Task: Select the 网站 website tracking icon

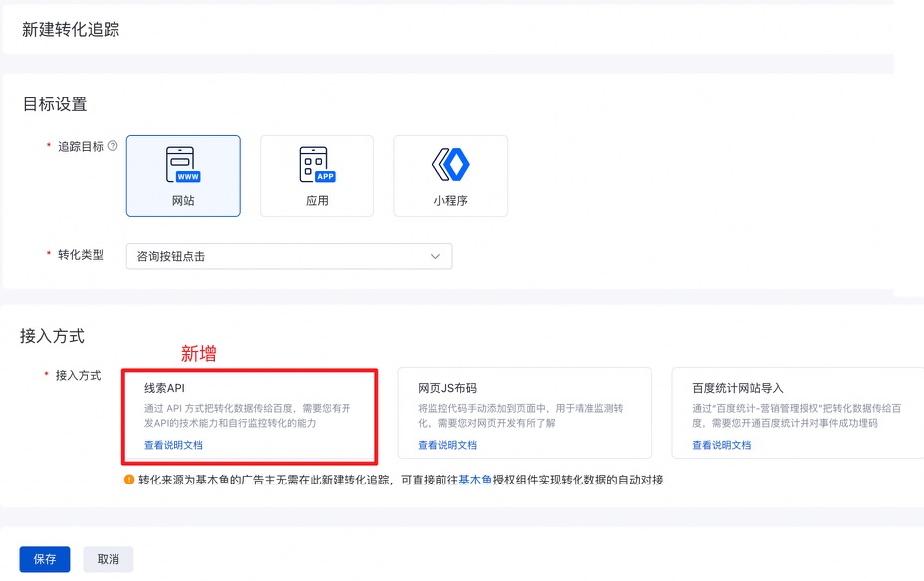Action: [x=183, y=165]
